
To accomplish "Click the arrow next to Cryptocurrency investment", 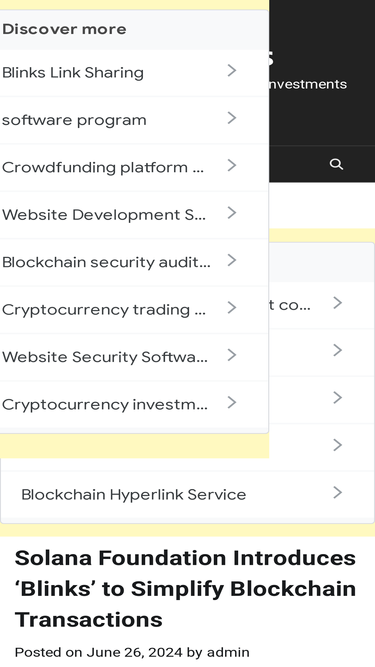I will (232, 402).
